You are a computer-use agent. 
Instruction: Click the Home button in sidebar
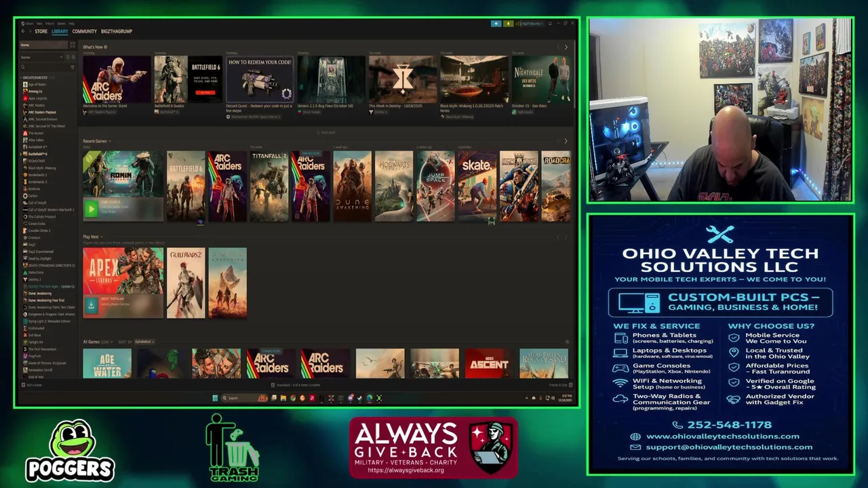click(x=44, y=45)
